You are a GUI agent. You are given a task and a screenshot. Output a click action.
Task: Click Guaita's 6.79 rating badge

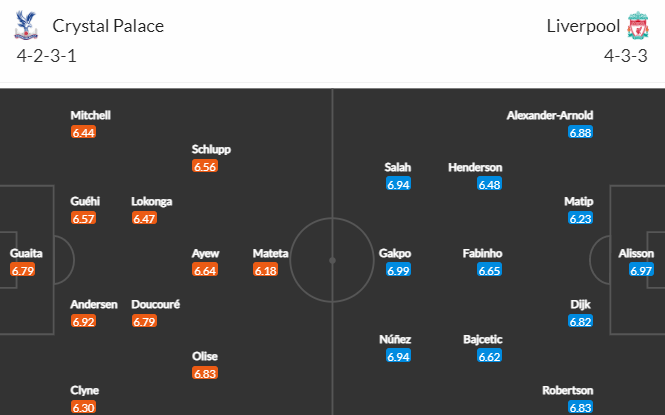[x=22, y=270]
